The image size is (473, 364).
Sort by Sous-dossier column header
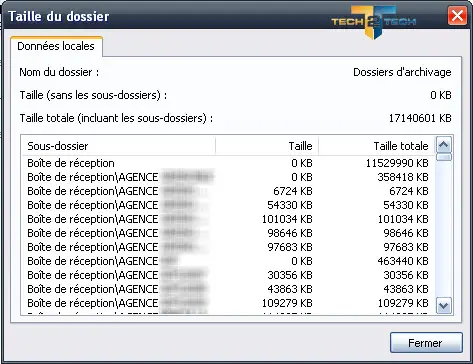point(119,146)
